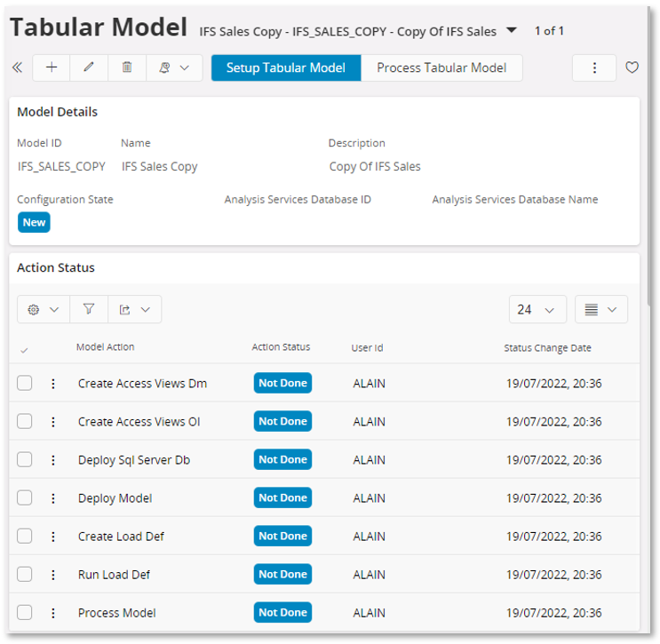This screenshot has width=660, height=644.
Task: Select the Create Access Views Ol action text
Action: pos(139,422)
